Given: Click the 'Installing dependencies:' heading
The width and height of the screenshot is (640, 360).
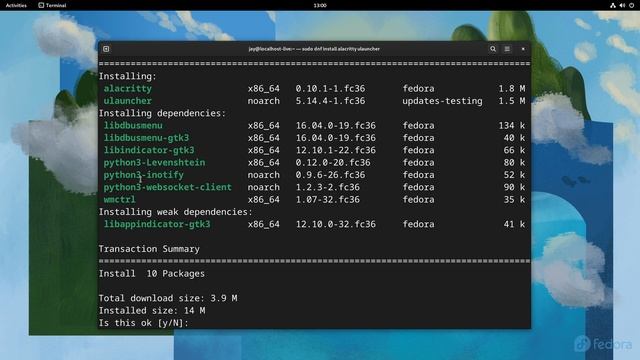Looking at the screenshot, I should click(162, 113).
